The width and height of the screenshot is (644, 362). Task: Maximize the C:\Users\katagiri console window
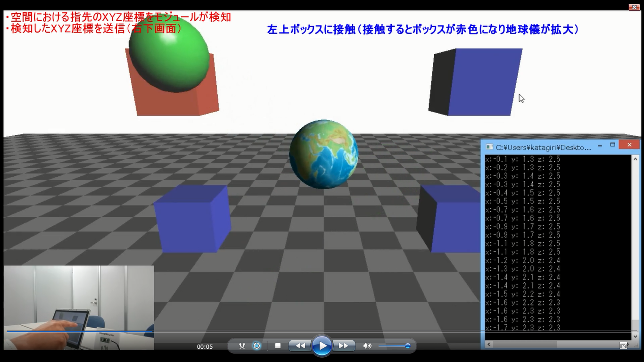click(x=612, y=145)
